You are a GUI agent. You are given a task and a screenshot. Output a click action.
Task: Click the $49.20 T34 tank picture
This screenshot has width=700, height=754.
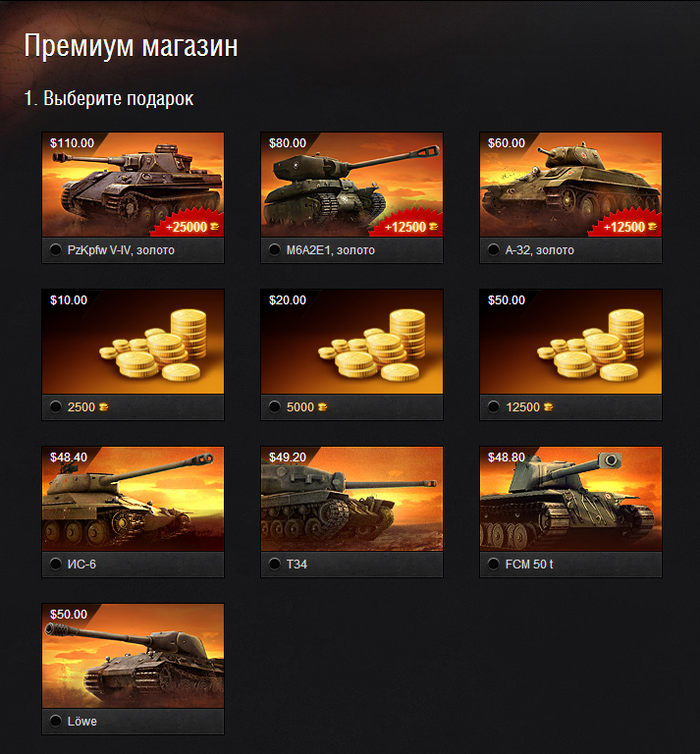point(351,499)
